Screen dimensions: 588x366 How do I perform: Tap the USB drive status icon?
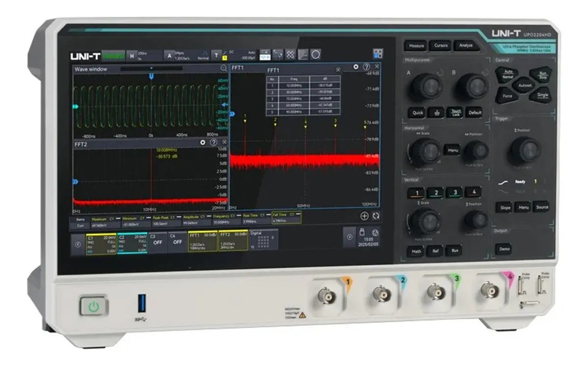point(363,231)
